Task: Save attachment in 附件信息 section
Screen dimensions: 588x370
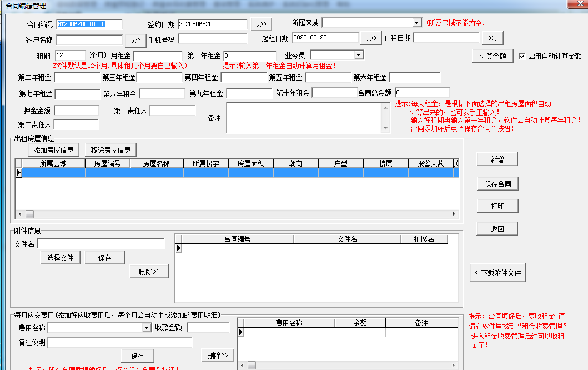Action: tap(104, 258)
